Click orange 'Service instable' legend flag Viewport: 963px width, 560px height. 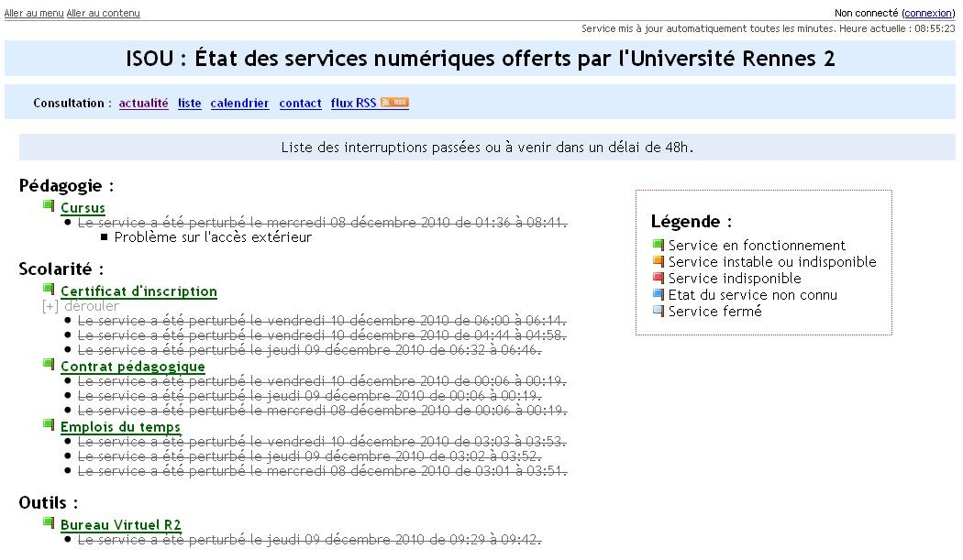click(658, 261)
